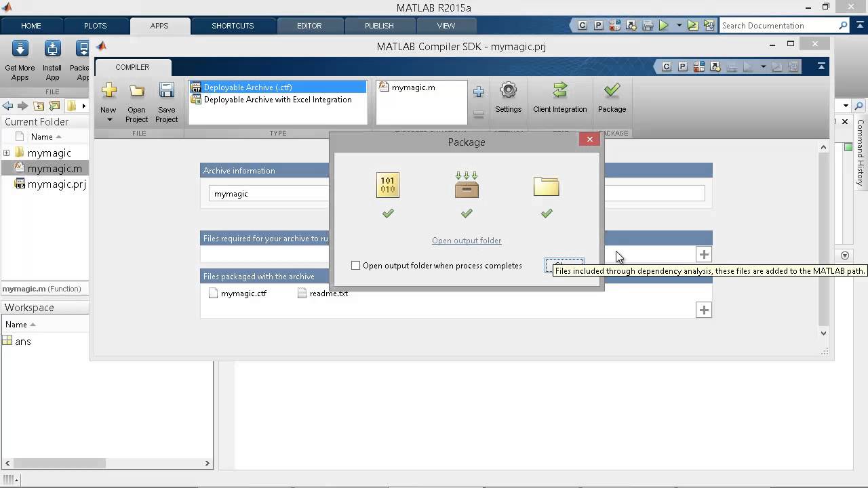
Task: Click the Compiler window vertical scrollbar
Action: (824, 239)
